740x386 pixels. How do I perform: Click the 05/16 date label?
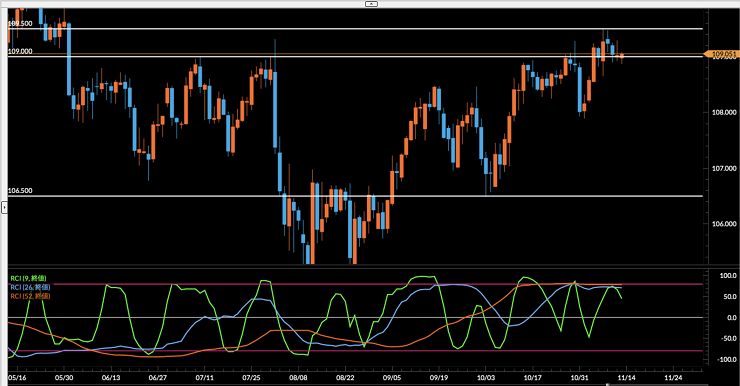point(17,378)
